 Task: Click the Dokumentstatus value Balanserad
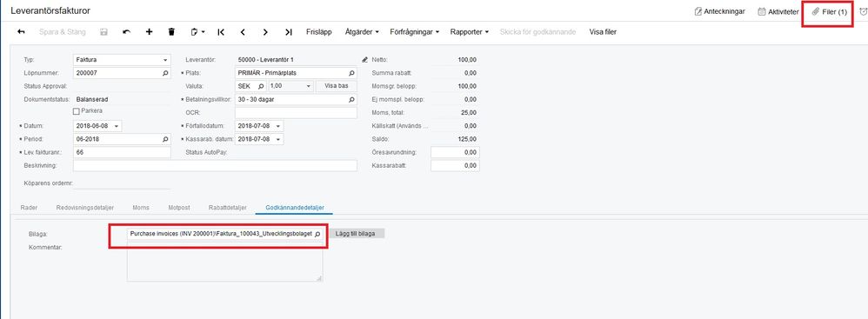(92, 99)
